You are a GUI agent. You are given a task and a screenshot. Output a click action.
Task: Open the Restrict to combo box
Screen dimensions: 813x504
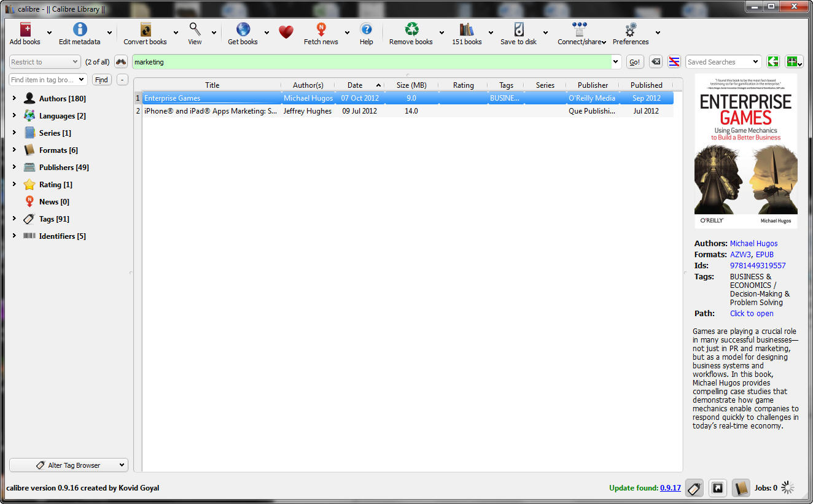[x=45, y=62]
